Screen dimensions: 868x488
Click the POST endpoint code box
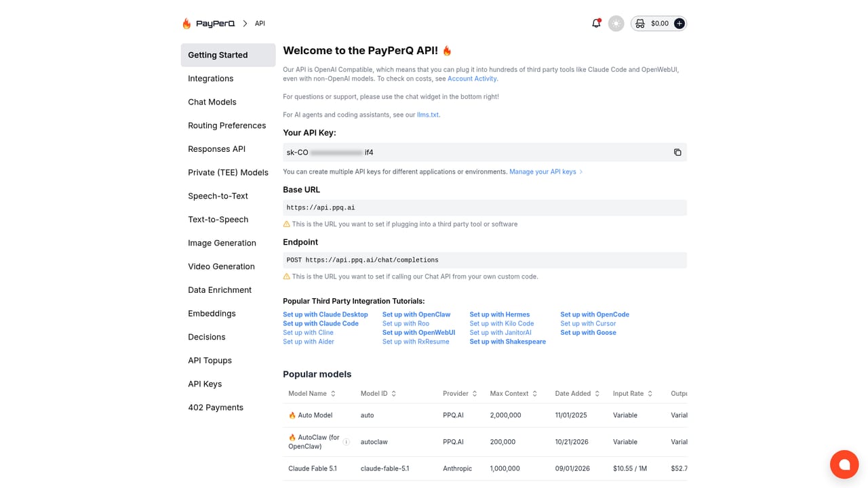click(485, 260)
